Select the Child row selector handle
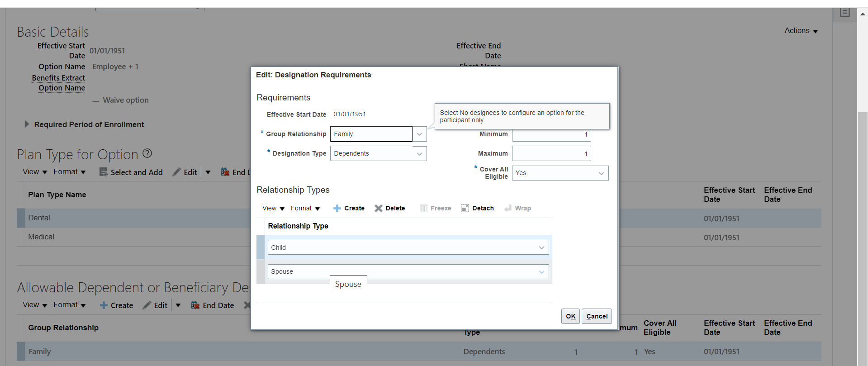 pos(261,247)
